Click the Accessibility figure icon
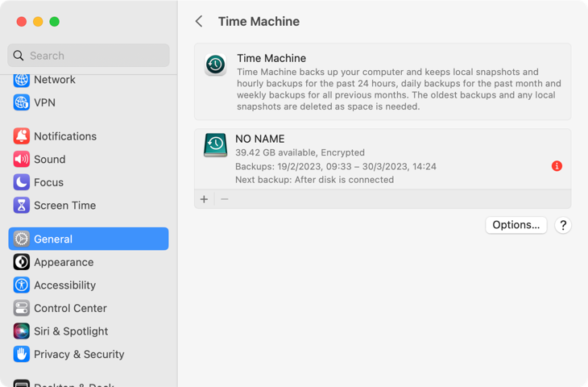 (x=22, y=285)
